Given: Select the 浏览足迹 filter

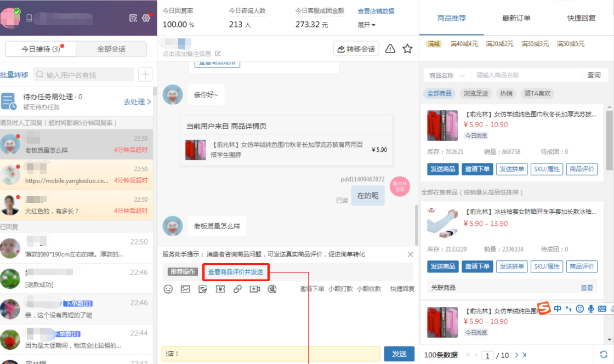Looking at the screenshot, I should 476,93.
